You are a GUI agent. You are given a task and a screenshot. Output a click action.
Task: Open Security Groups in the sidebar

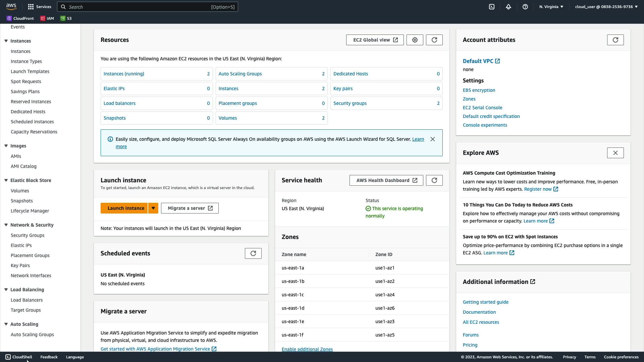[x=28, y=235]
